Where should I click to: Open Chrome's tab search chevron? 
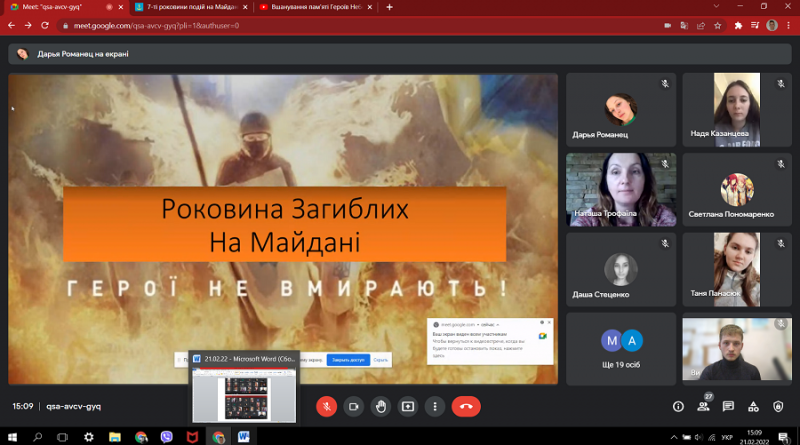coord(716,7)
